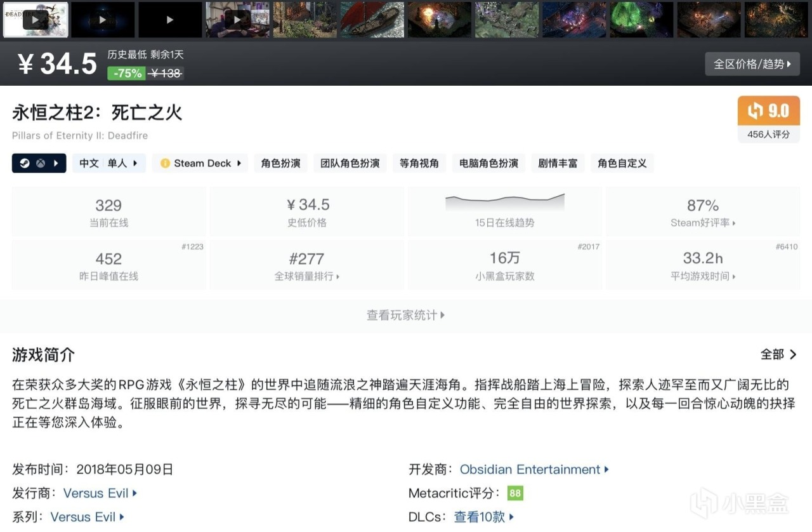Screen dimensions: 812x532
Task: View the blue and purple night screenshot
Action: [574, 20]
